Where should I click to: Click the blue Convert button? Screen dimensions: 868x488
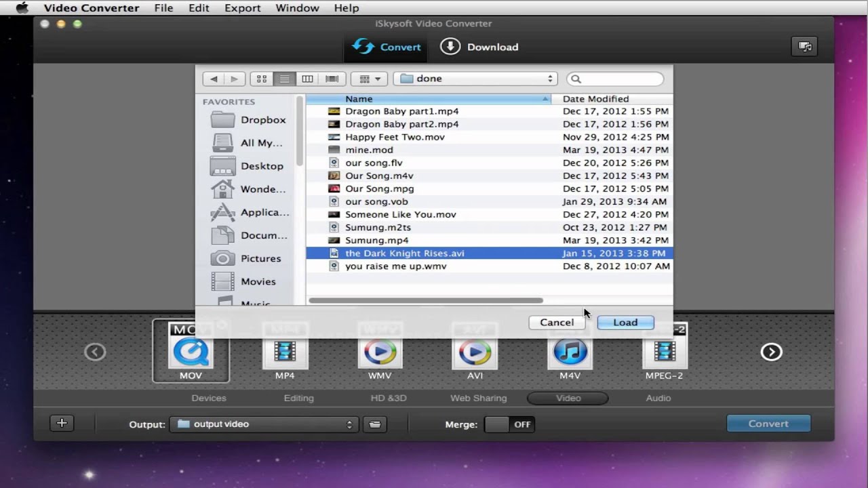coord(768,424)
